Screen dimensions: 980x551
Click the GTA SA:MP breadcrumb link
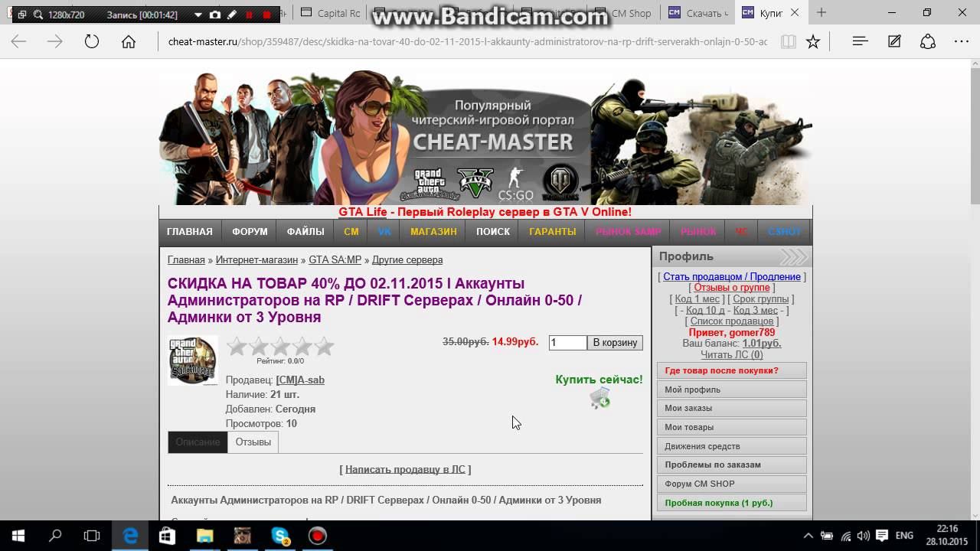click(x=335, y=260)
